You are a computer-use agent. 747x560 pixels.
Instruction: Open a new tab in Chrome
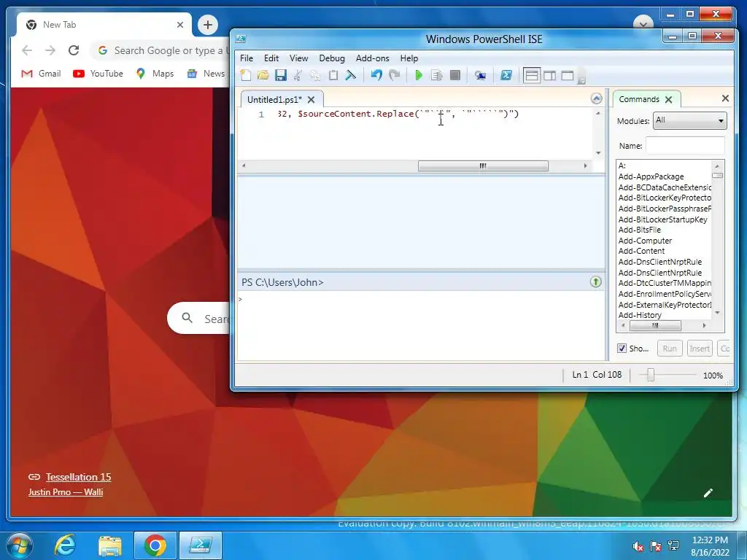208,25
